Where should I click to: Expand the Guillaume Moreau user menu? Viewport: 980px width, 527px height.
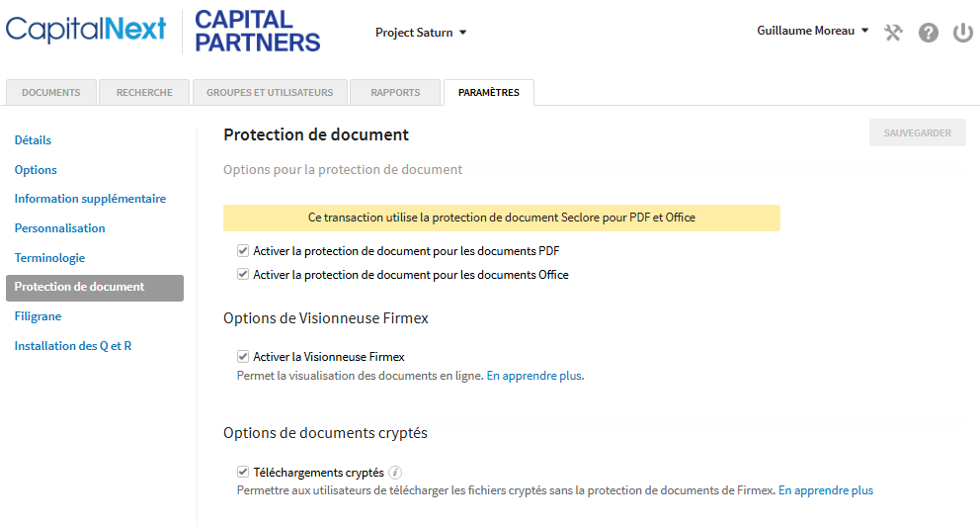click(x=812, y=31)
